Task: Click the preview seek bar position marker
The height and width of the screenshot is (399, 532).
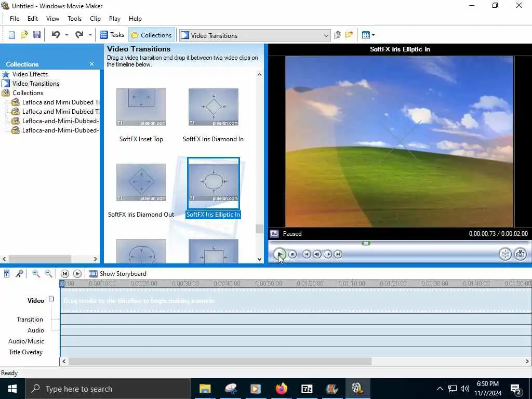Action: point(366,243)
